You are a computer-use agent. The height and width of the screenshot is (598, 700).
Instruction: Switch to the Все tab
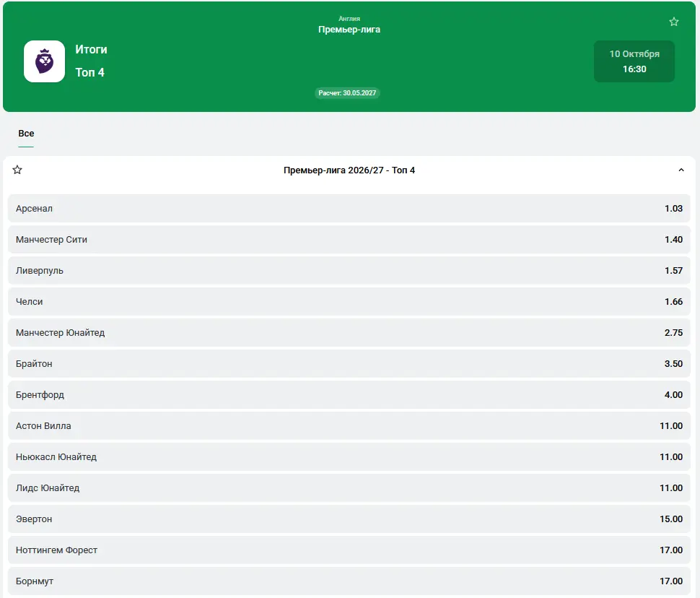click(26, 133)
